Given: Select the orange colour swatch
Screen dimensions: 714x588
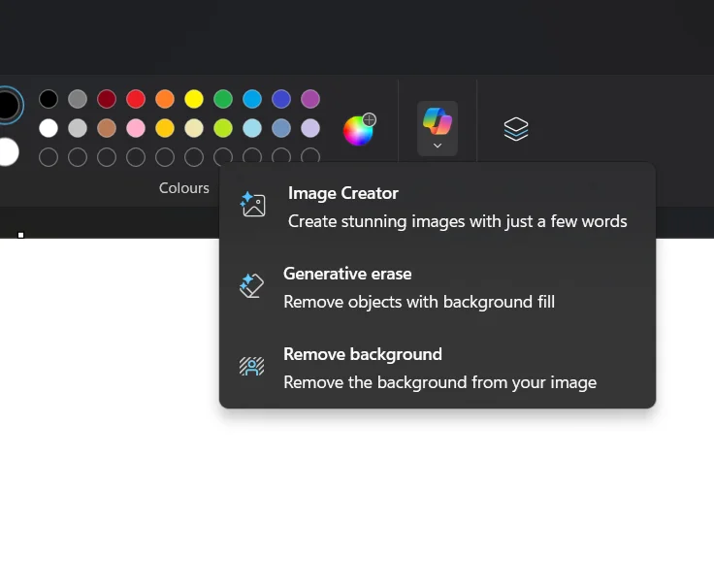Looking at the screenshot, I should pos(165,99).
